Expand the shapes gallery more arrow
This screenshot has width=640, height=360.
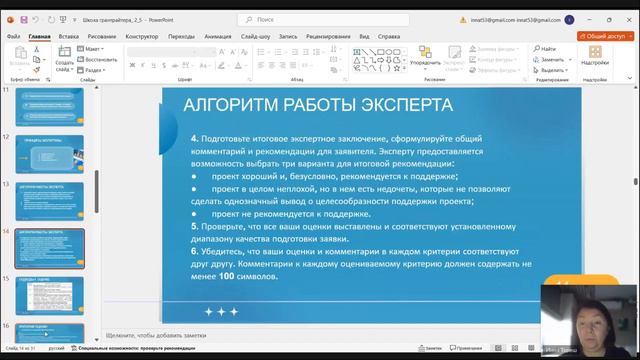click(x=404, y=68)
